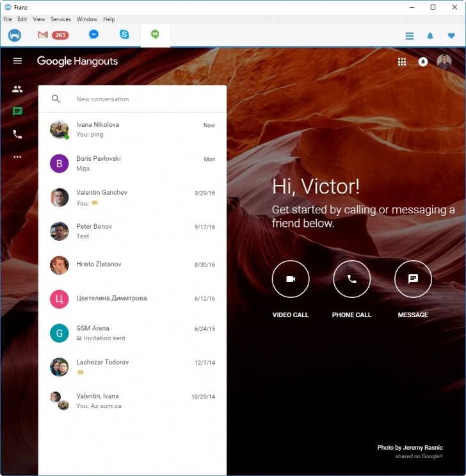Image resolution: width=466 pixels, height=476 pixels.
Task: Show the Contacts sidebar icon
Action: click(x=17, y=89)
